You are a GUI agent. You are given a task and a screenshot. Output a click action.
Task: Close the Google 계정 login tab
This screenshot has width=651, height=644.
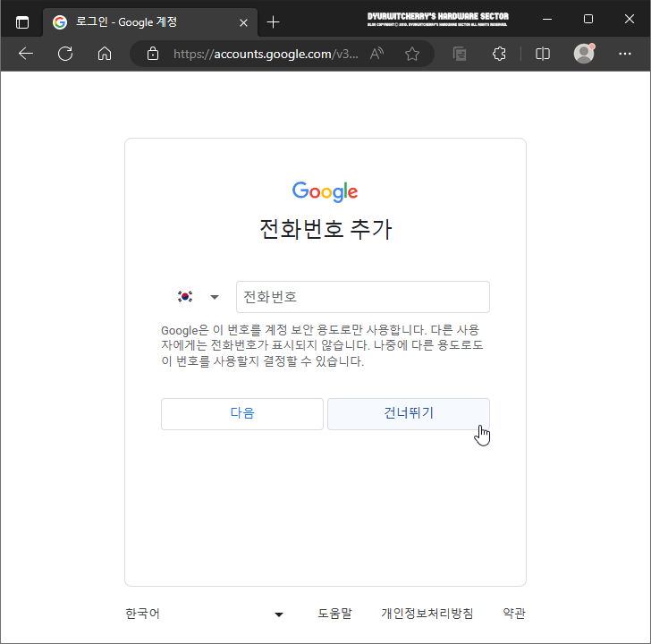244,22
